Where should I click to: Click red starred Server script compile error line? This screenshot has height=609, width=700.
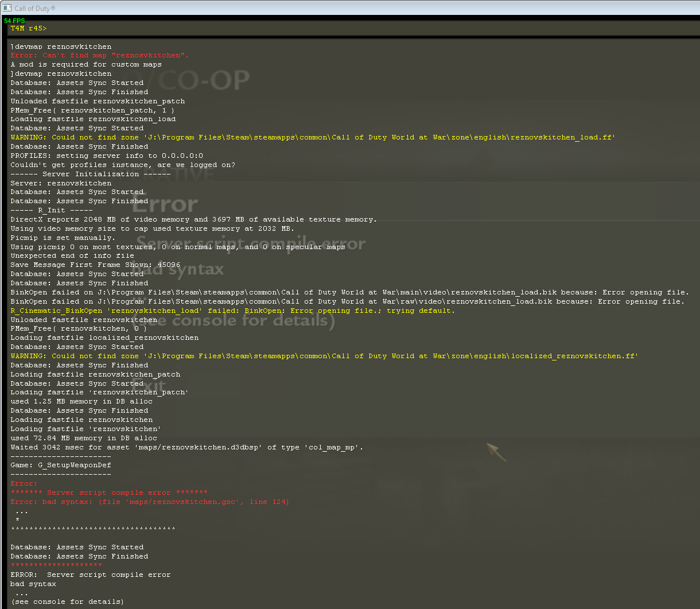(x=109, y=493)
